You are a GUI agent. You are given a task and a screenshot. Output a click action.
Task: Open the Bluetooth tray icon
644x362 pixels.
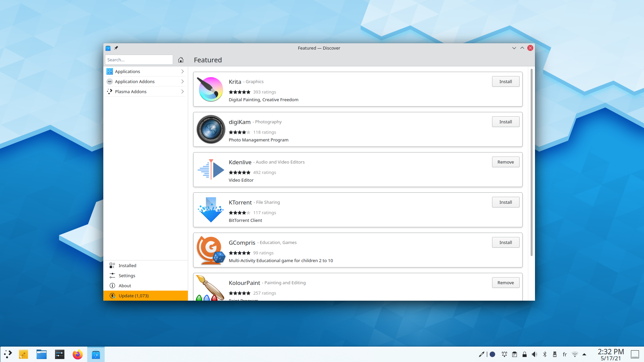[x=545, y=354]
